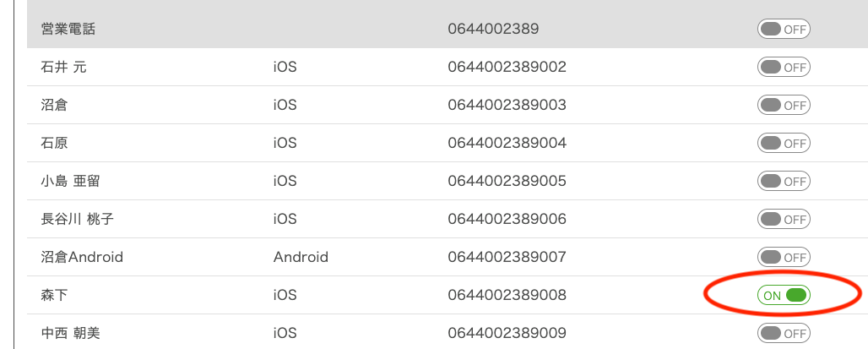Select the name 中西 朝美
This screenshot has height=349, width=868.
point(70,333)
